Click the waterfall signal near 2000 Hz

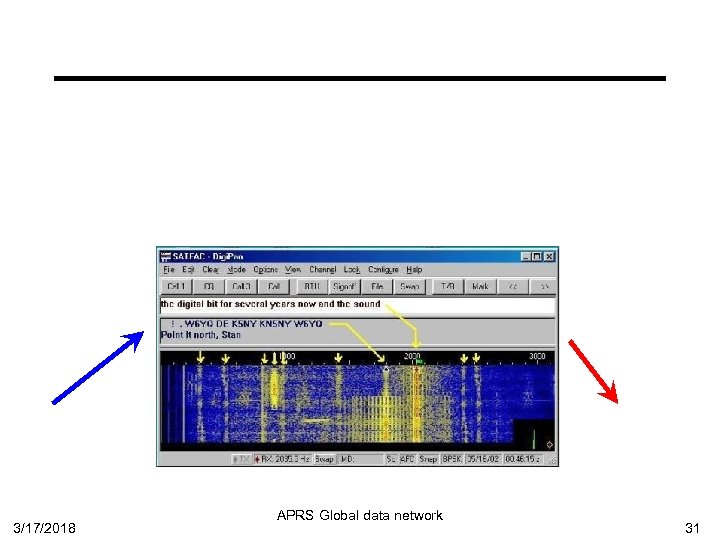(x=417, y=404)
